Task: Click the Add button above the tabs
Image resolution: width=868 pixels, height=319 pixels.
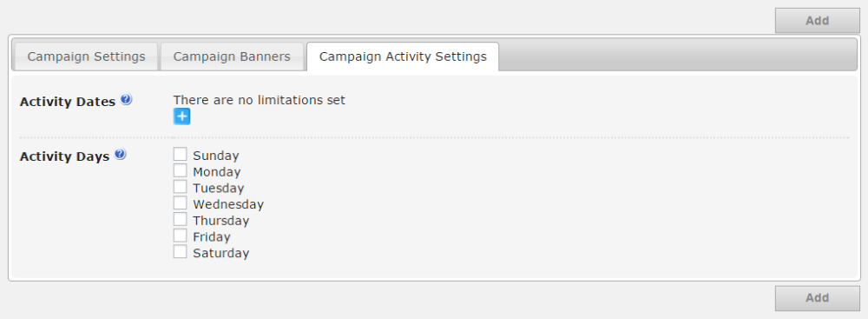Action: (817, 21)
